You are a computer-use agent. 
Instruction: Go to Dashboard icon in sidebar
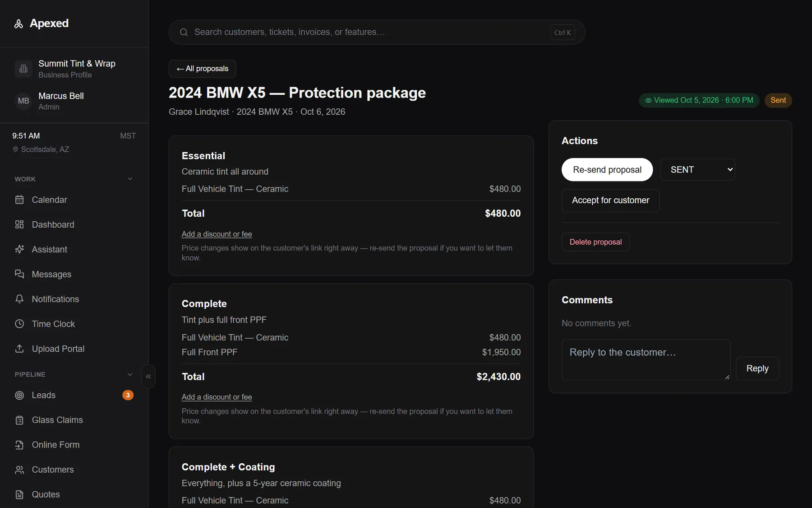[x=19, y=224]
